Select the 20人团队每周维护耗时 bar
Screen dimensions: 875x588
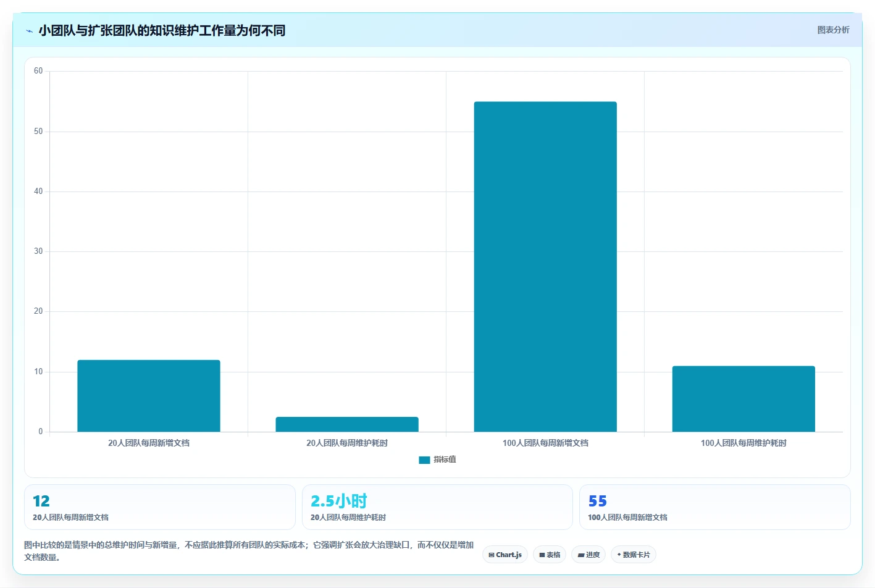[x=347, y=424]
